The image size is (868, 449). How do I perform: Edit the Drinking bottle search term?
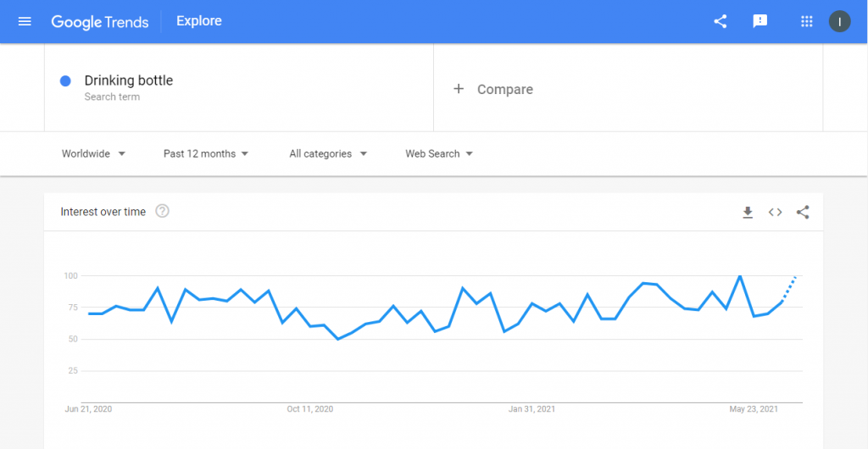(x=129, y=80)
